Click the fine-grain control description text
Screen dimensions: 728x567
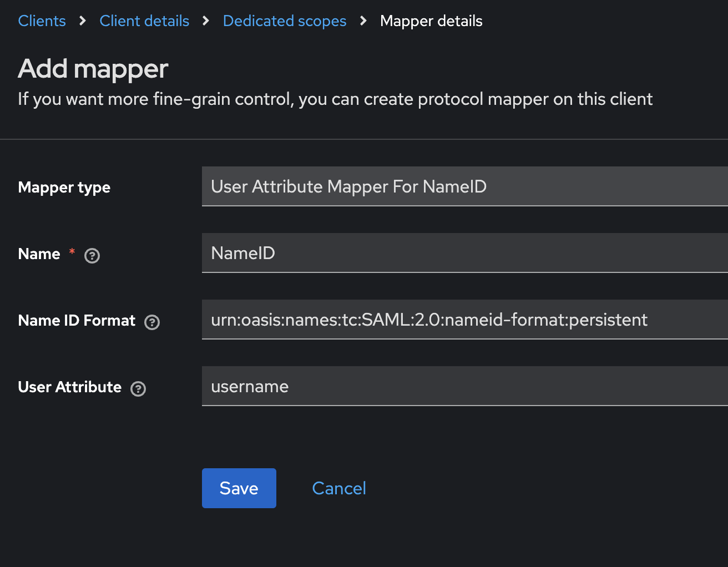click(335, 99)
